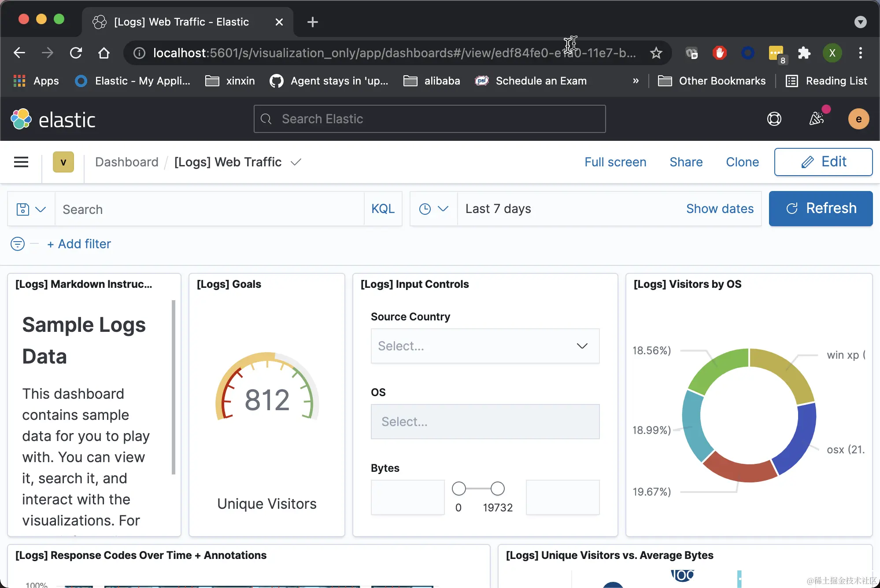Viewport: 880px width, 588px height.
Task: Click the Clone menu item
Action: [x=742, y=162]
